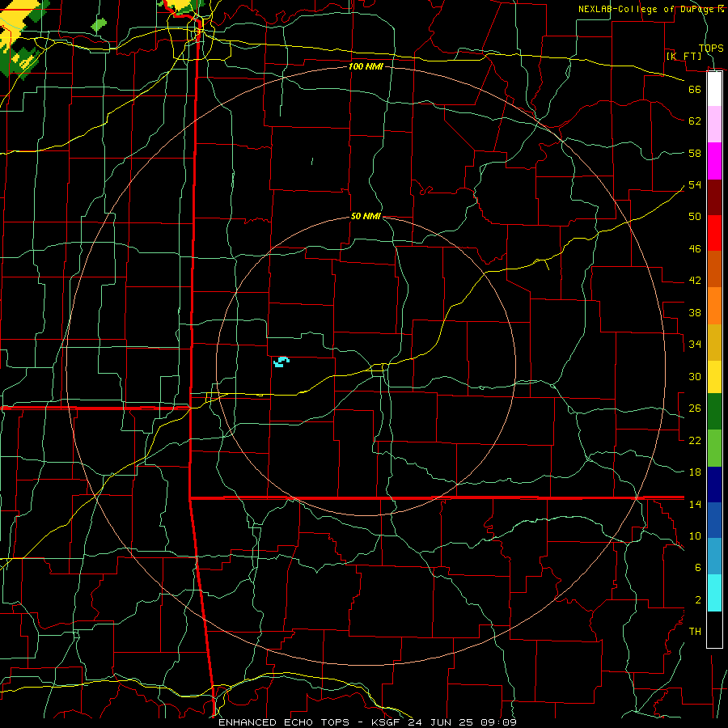This screenshot has width=728, height=728.
Task: Select the black TH legend swatch
Action: coord(714,629)
